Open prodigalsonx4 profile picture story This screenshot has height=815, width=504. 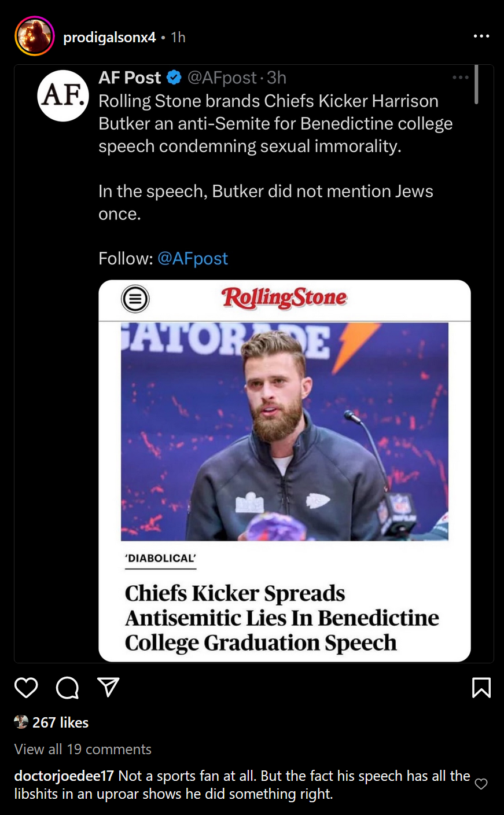(x=35, y=36)
